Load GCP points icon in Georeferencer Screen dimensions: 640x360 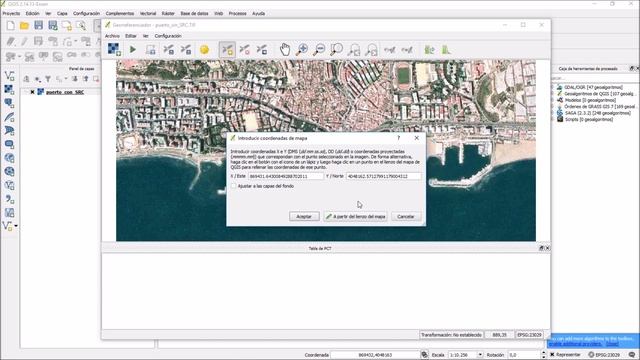[168, 49]
